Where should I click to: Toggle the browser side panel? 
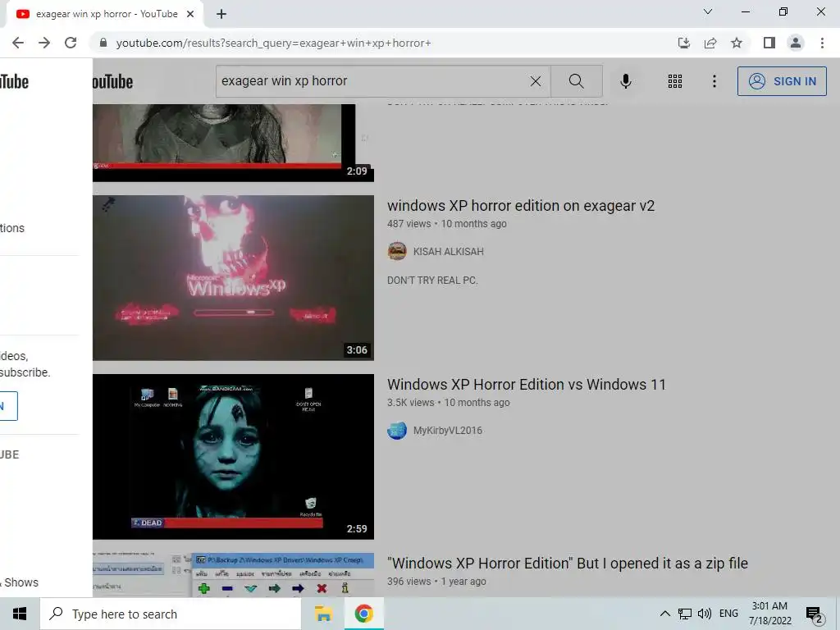tap(769, 43)
